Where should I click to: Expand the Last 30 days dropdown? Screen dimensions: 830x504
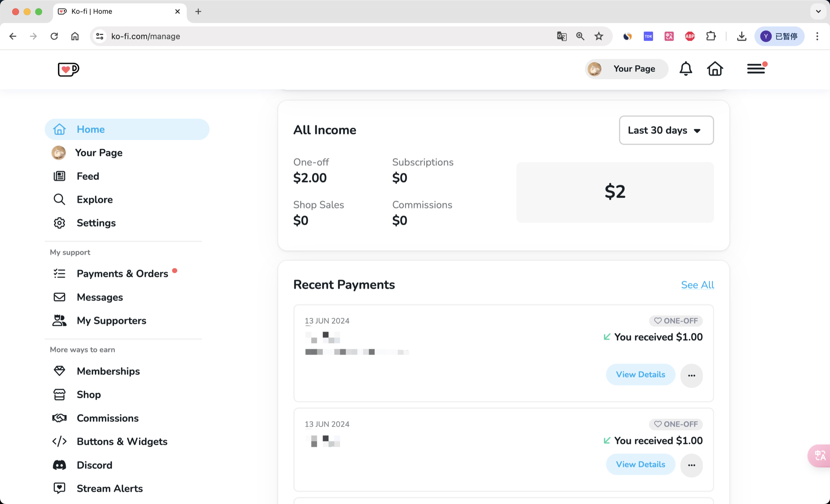[x=666, y=130]
